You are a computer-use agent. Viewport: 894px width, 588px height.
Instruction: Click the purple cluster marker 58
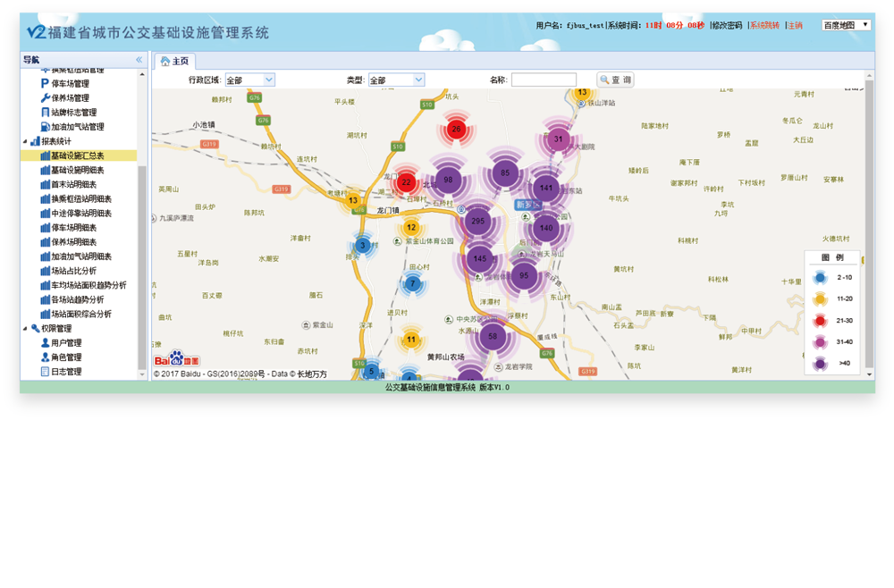click(x=493, y=336)
